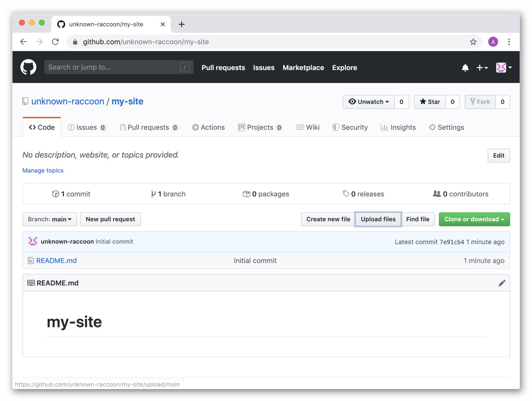
Task: Open the Unwatch dropdown
Action: [x=369, y=102]
